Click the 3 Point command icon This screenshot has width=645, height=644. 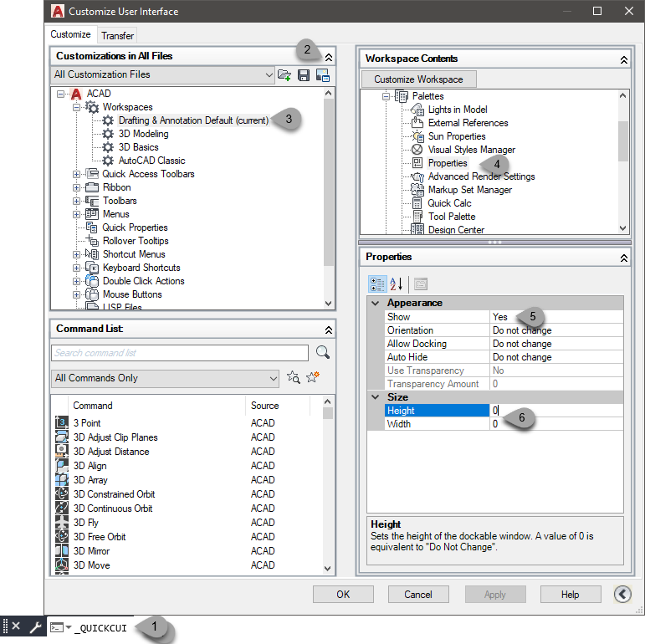tap(62, 422)
